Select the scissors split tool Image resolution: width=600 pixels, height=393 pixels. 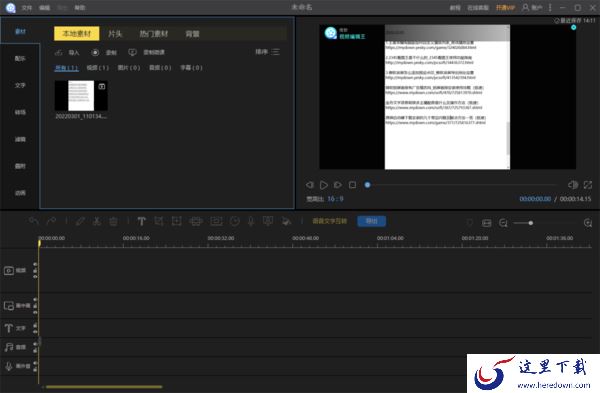pyautogui.click(x=97, y=221)
